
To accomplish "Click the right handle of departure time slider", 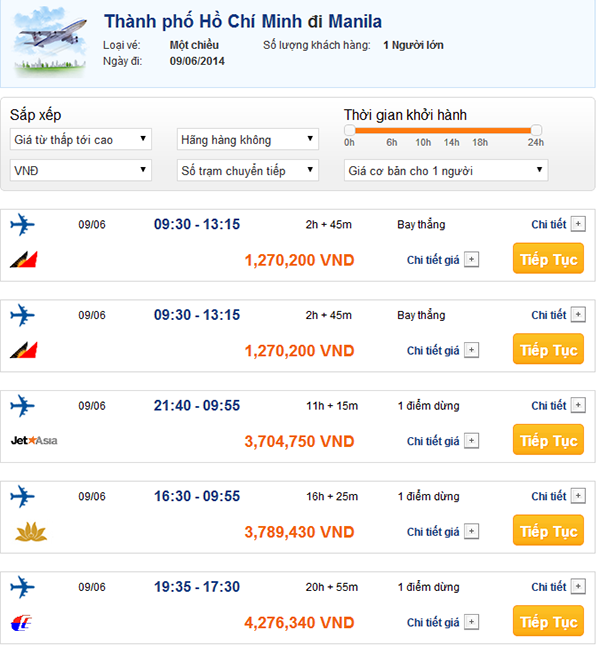I will [536, 130].
